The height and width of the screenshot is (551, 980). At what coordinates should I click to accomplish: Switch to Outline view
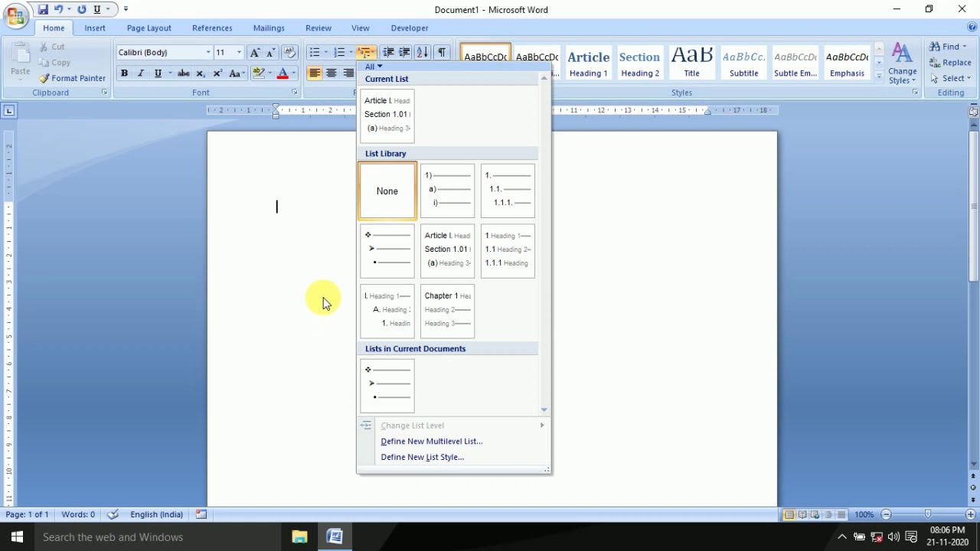(x=828, y=515)
